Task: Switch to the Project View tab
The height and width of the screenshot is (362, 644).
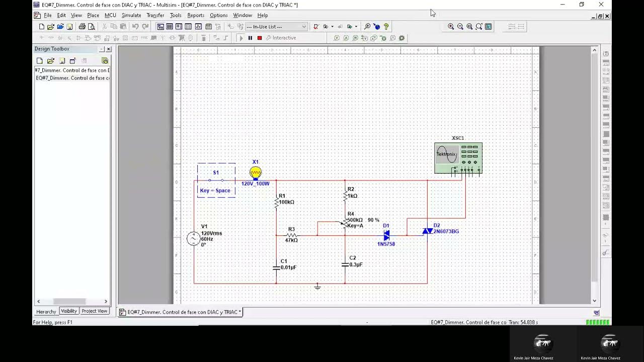Action: click(95, 311)
